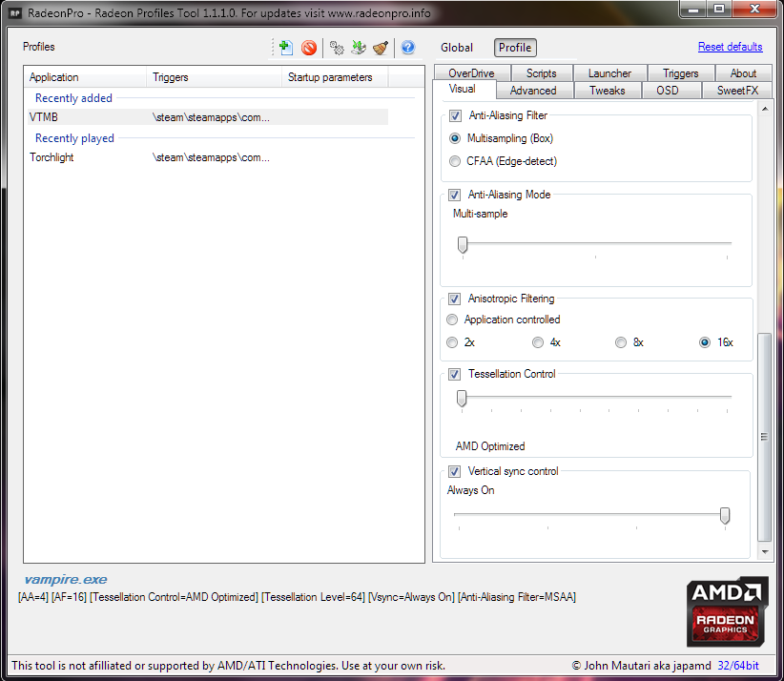This screenshot has height=681, width=784.
Task: Toggle the Vertical sync control checkbox
Action: [x=454, y=471]
